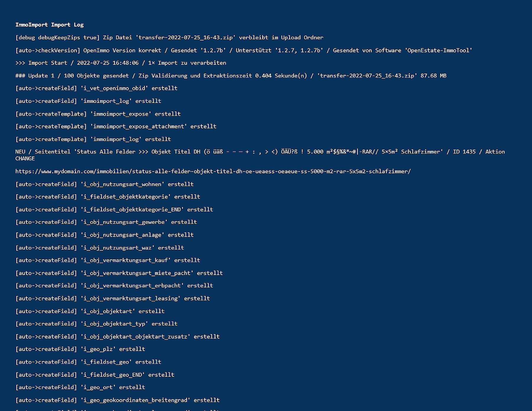Click the 'i_vet_openimmo_obid' erstellt entry
Image resolution: width=532 pixels, height=411 pixels.
tap(96, 88)
